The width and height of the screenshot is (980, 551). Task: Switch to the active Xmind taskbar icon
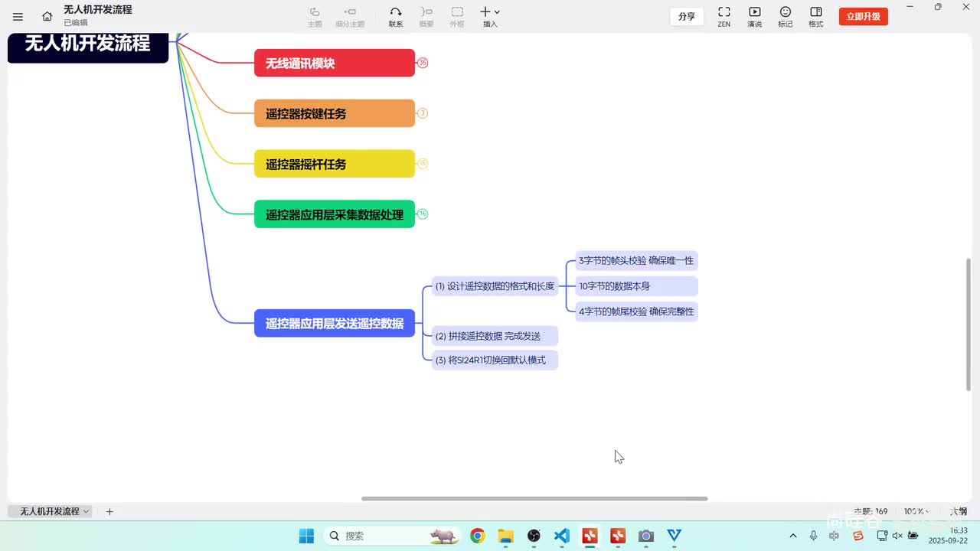590,536
